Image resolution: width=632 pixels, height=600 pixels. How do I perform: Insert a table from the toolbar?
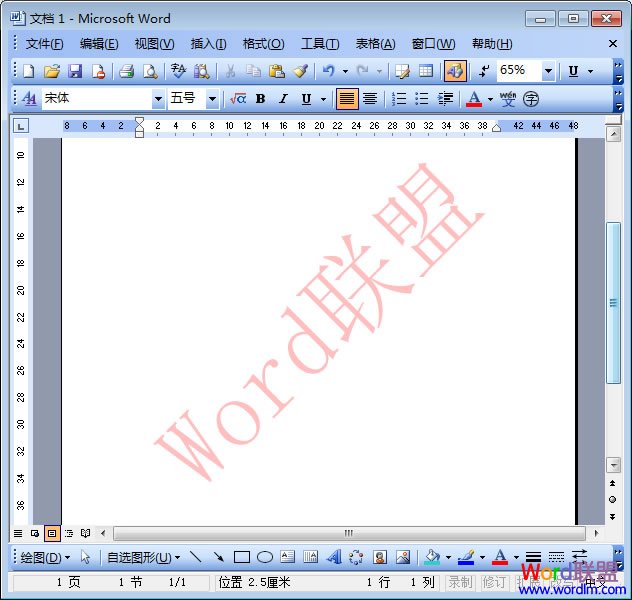click(x=426, y=71)
